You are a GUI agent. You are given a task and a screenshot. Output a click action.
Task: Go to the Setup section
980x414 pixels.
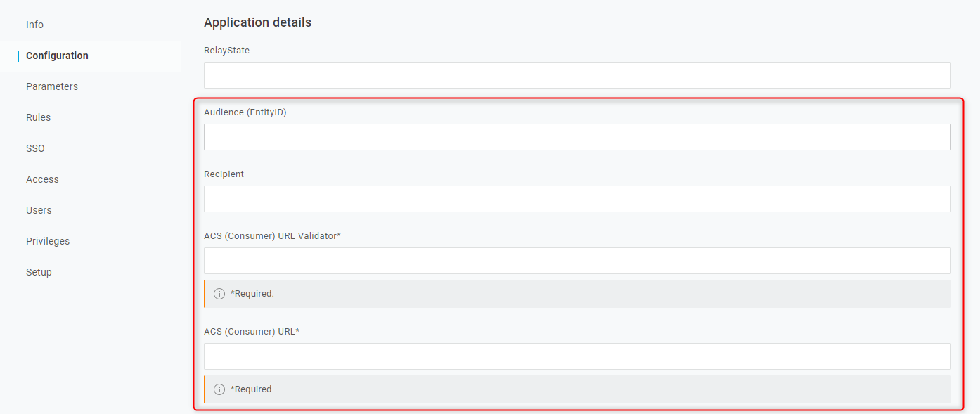pyautogui.click(x=39, y=272)
